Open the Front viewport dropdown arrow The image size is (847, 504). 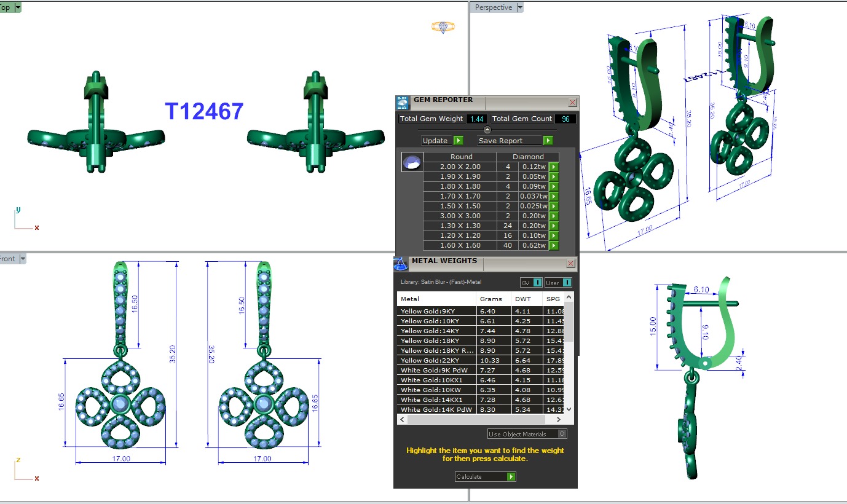23,259
